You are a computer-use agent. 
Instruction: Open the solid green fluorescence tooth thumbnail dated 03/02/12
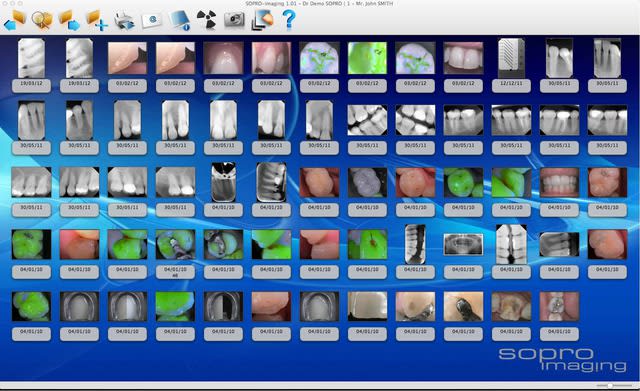pos(367,58)
